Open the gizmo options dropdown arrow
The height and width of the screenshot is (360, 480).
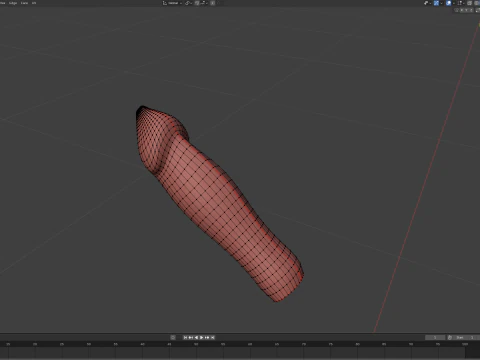tap(441, 3)
